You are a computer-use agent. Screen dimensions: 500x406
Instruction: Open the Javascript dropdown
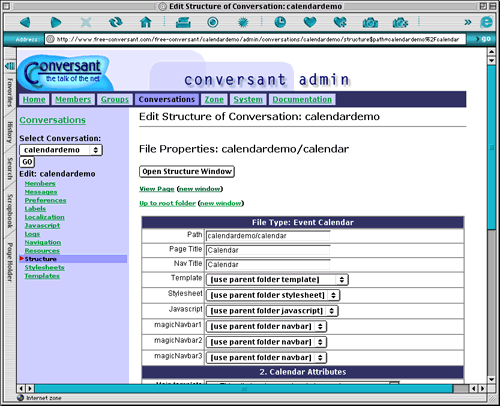click(x=272, y=311)
